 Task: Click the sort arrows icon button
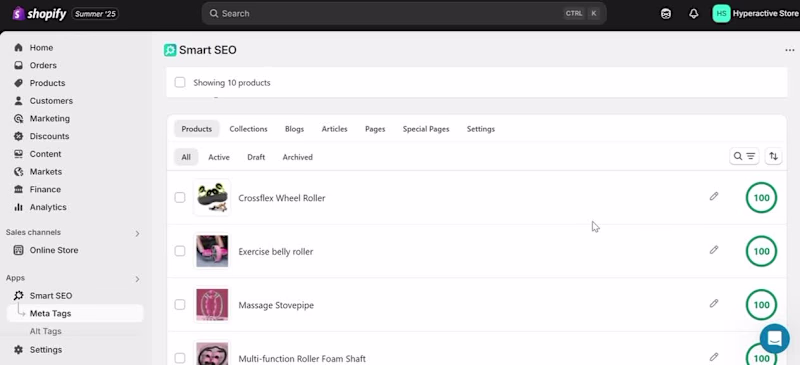point(773,156)
